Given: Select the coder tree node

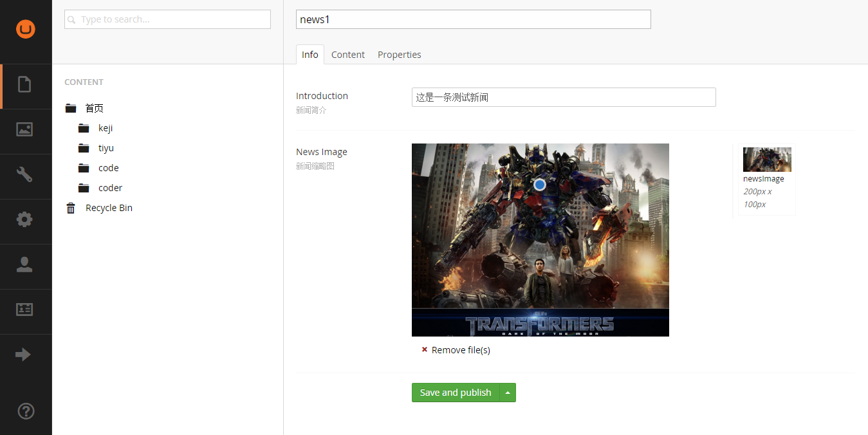Looking at the screenshot, I should 111,188.
